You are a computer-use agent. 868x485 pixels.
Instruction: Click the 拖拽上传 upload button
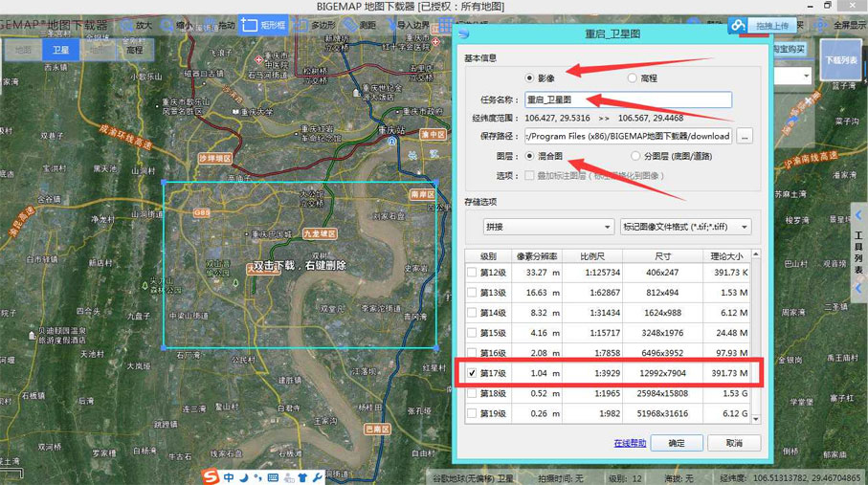click(x=772, y=26)
